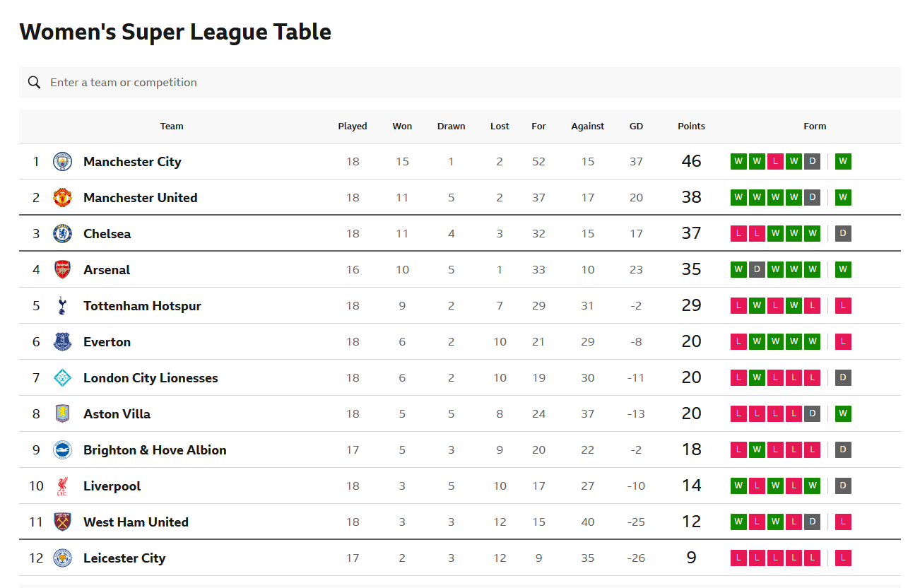Click the Arsenal club crest
Image resolution: width=920 pixels, height=588 pixels.
click(x=63, y=270)
